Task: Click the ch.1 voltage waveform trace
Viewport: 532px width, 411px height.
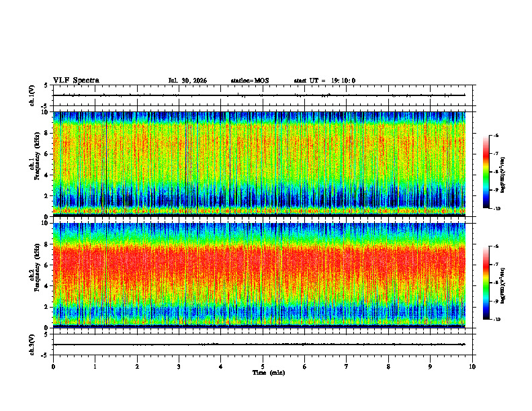Action: click(259, 95)
